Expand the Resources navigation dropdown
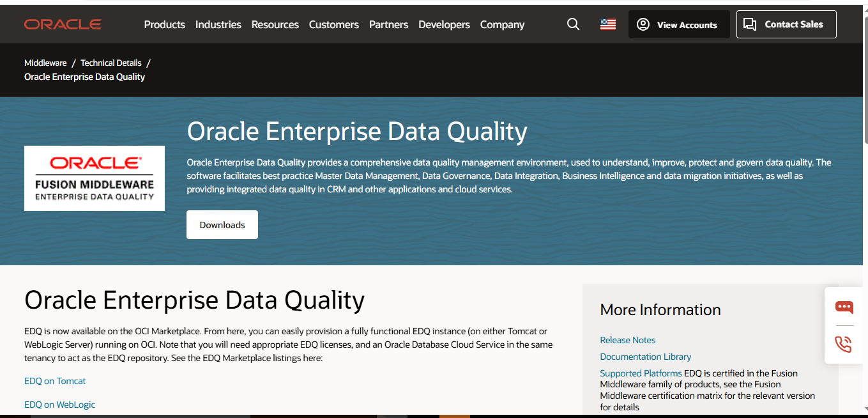Viewport: 868px width, 418px height. click(x=275, y=24)
